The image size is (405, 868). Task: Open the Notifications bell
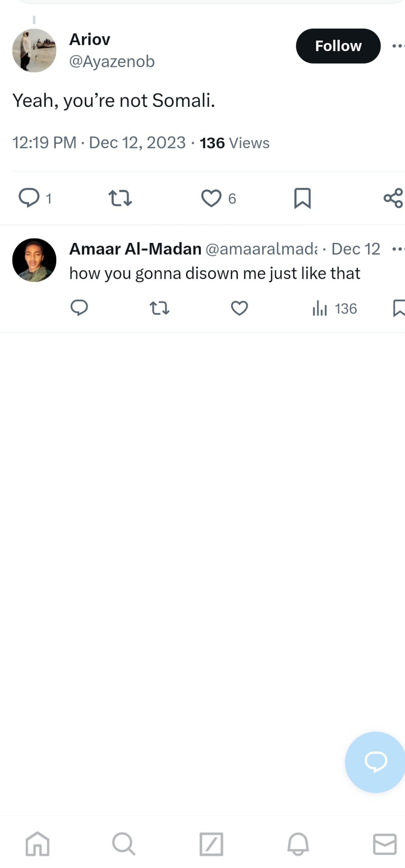click(298, 844)
